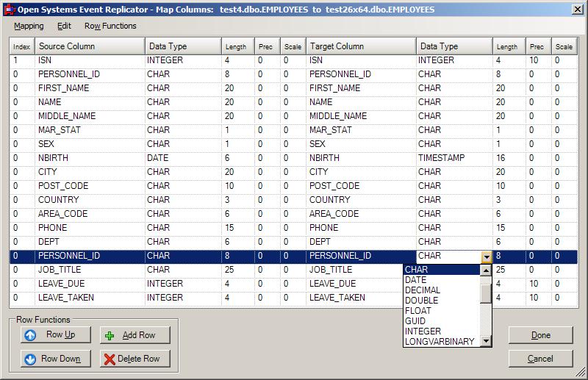Click the Done button
The height and width of the screenshot is (380, 588).
[x=540, y=335]
